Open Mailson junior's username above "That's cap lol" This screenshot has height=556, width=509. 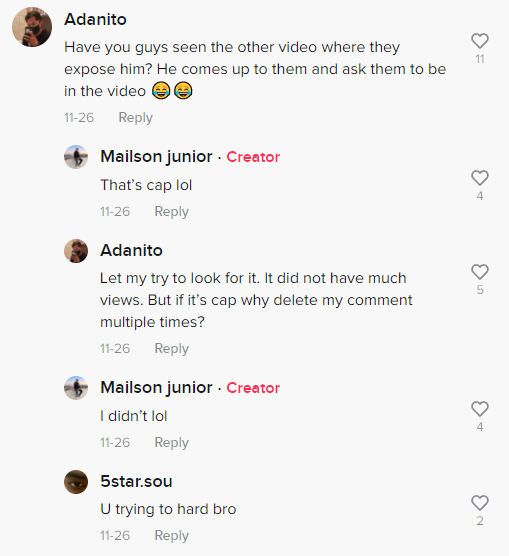tap(156, 156)
